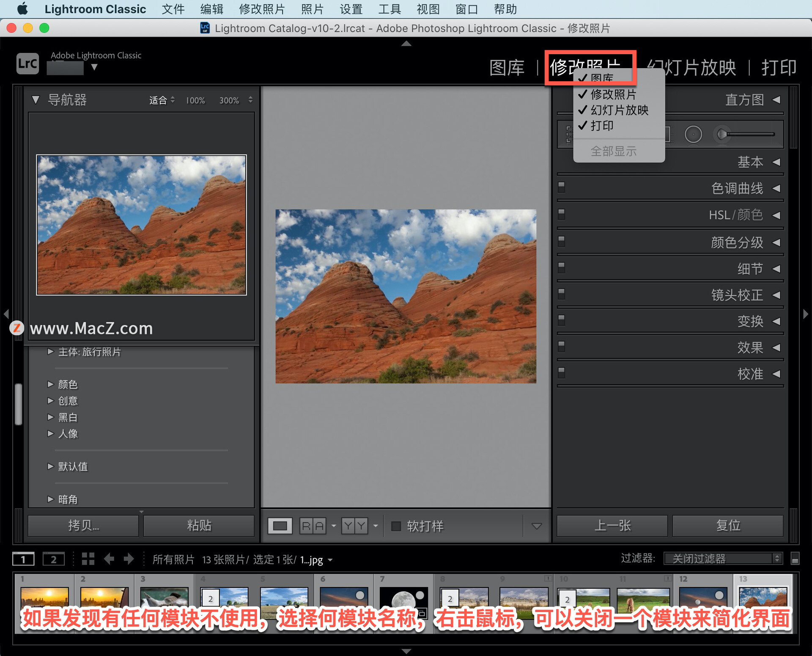Screen dimensions: 812x656
Task: Open the second monitor display button
Action: tap(54, 559)
